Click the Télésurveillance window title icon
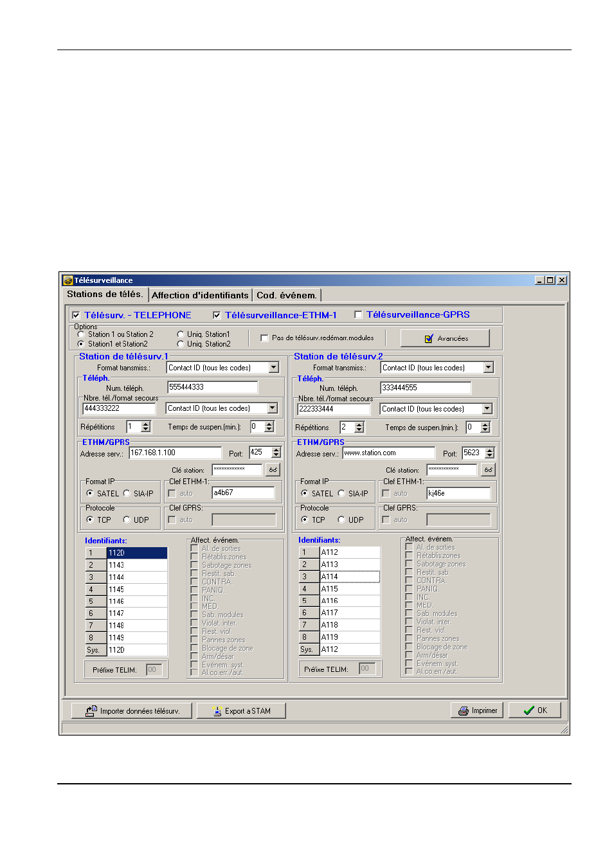This screenshot has height=868, width=614. click(68, 280)
